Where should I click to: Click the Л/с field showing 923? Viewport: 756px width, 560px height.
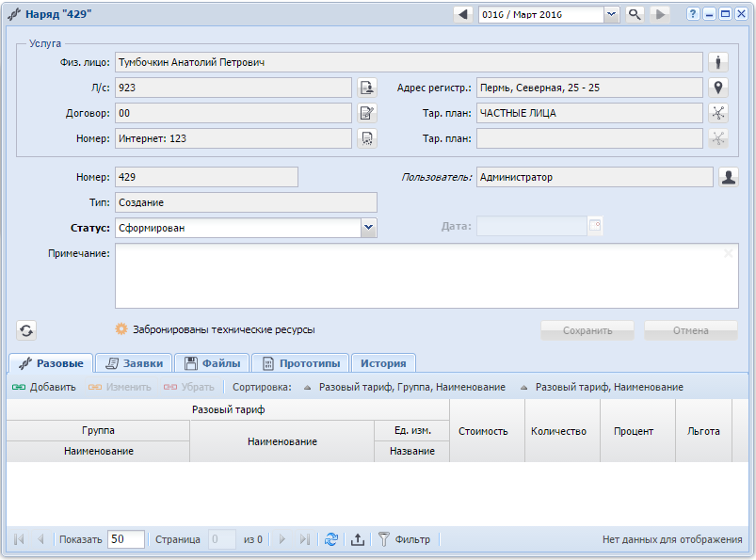click(x=233, y=88)
